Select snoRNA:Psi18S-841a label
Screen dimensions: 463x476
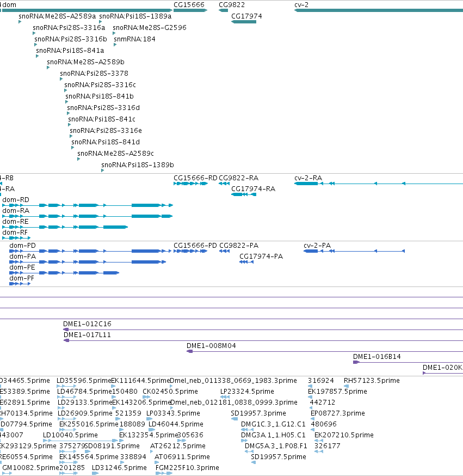pos(70,51)
